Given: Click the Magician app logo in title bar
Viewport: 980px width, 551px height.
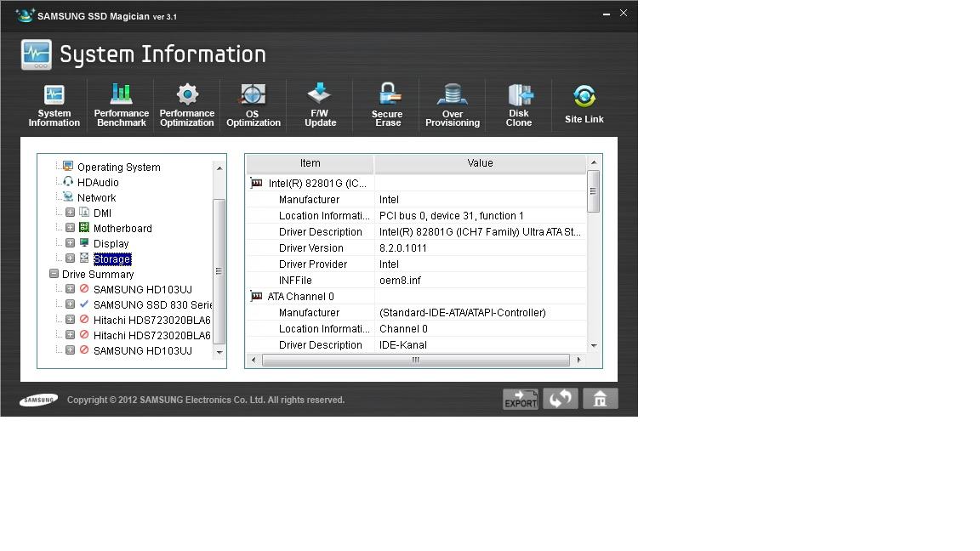Looking at the screenshot, I should [x=25, y=15].
